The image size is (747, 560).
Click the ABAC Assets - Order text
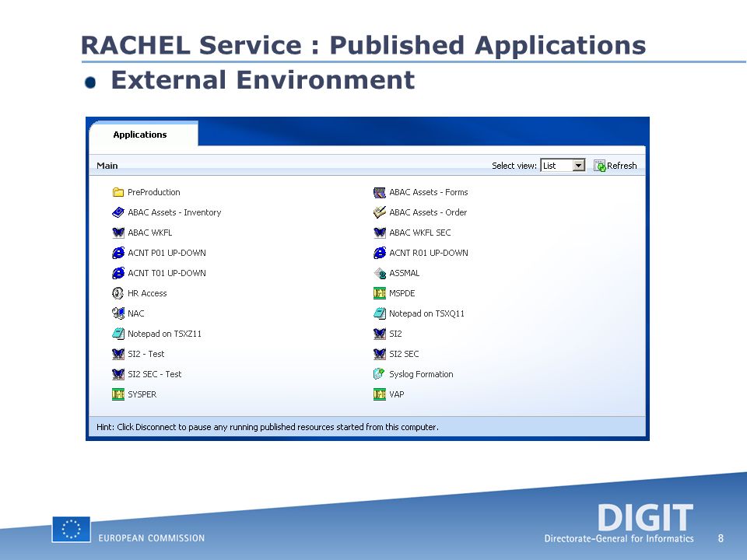[428, 212]
